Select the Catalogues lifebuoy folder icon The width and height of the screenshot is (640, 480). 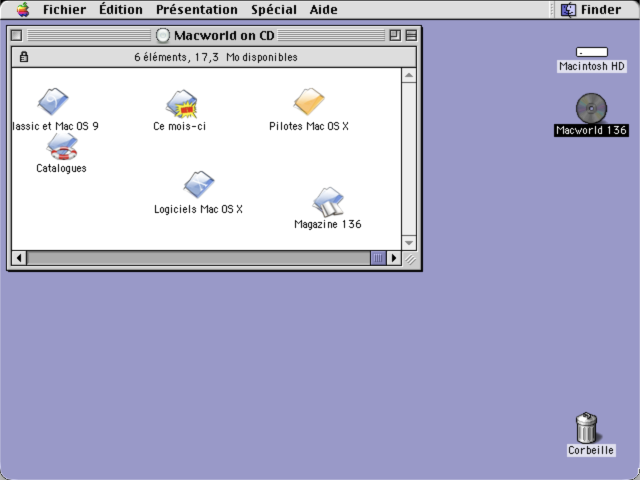tap(62, 147)
